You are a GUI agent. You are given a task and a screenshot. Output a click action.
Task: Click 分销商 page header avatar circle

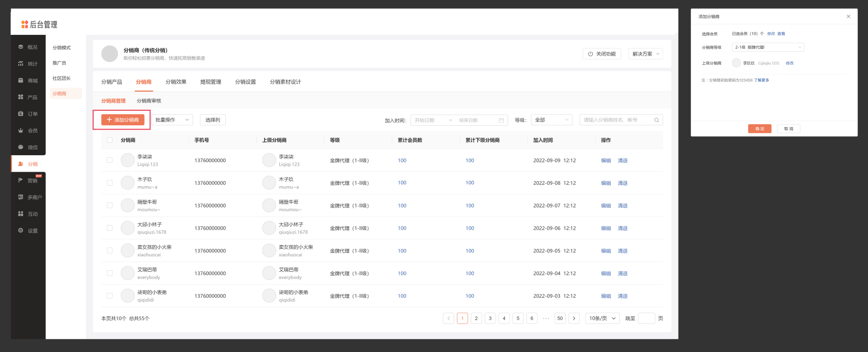tap(110, 54)
